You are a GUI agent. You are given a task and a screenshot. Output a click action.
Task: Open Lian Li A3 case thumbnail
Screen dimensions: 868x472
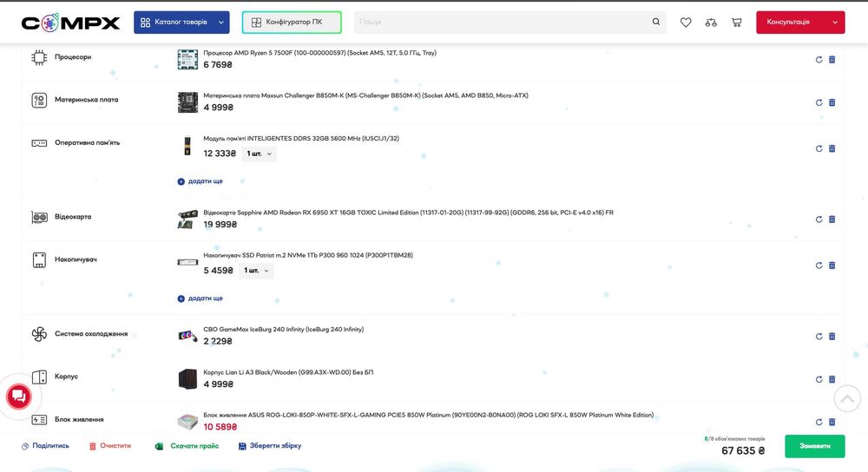coord(187,379)
